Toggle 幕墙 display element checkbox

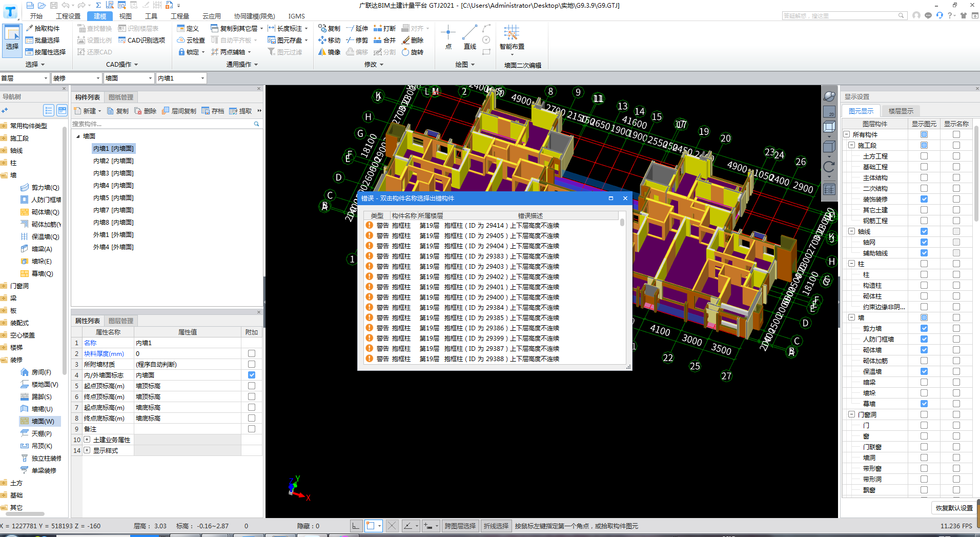pyautogui.click(x=924, y=404)
